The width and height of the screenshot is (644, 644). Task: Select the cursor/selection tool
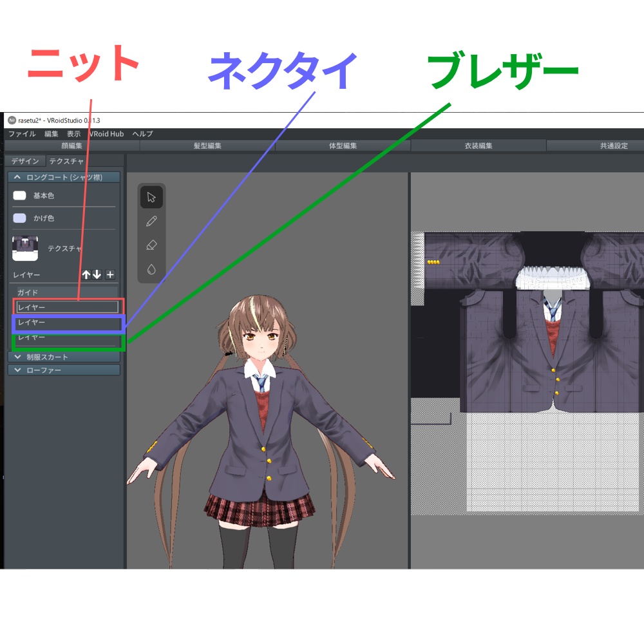[x=151, y=198]
